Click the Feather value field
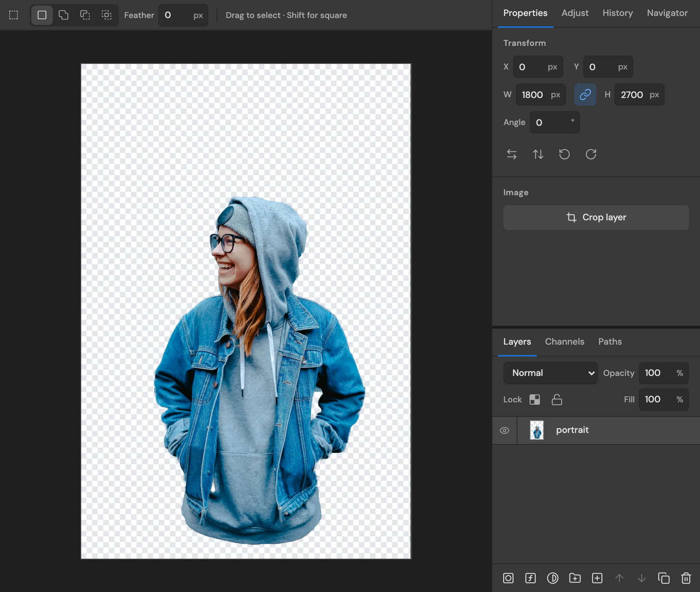The image size is (700, 592). 183,15
